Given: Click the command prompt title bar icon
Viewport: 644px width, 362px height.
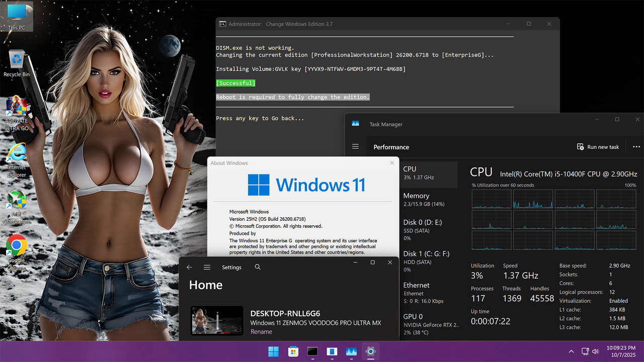Looking at the screenshot, I should click(x=222, y=24).
